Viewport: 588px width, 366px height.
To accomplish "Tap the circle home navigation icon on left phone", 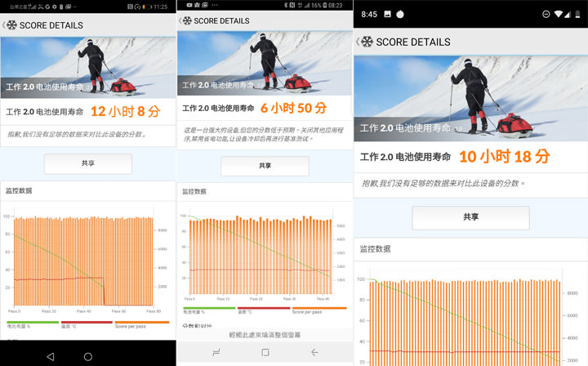I will pos(88,357).
